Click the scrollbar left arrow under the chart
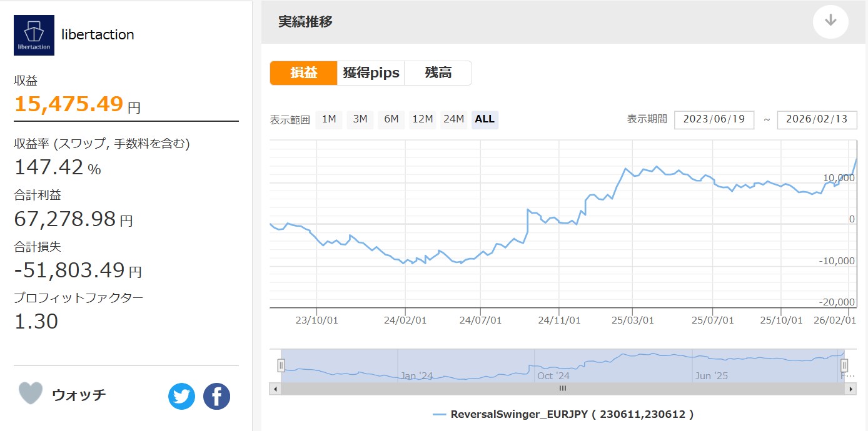The image size is (868, 431). point(275,389)
